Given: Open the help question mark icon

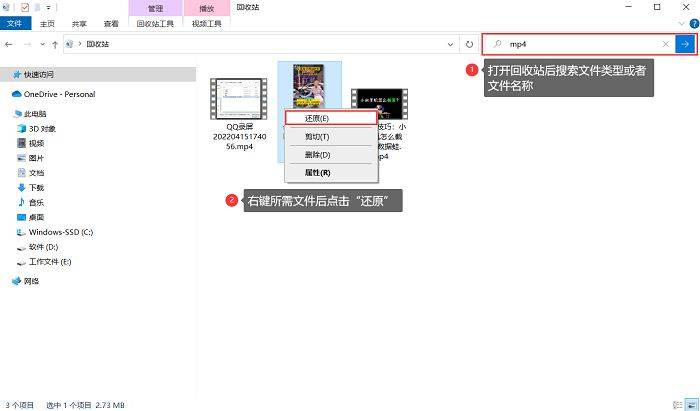Looking at the screenshot, I should tap(691, 24).
